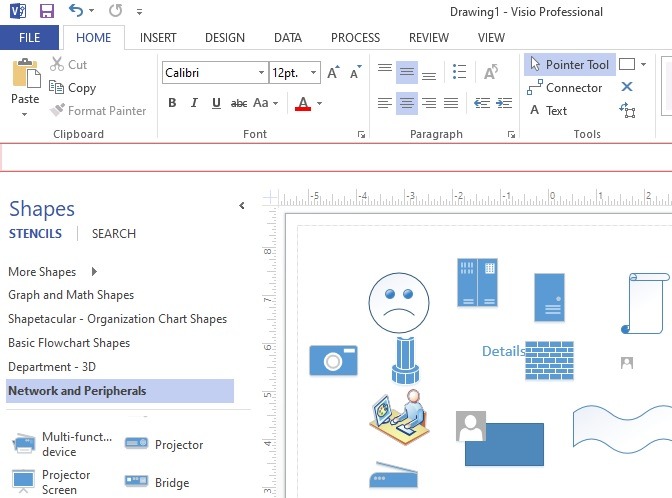
Task: Select the Rectangle drawing tool icon
Action: [x=627, y=64]
